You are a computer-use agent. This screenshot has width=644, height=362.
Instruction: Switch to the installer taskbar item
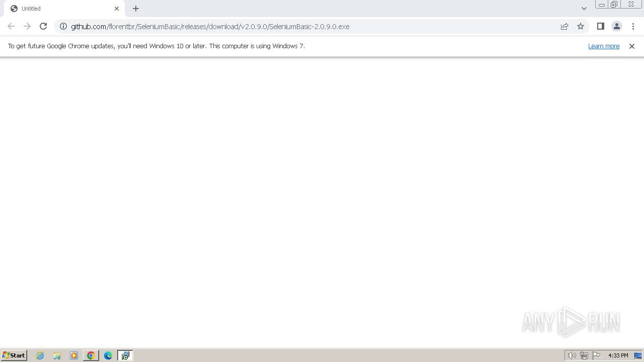[x=125, y=355]
